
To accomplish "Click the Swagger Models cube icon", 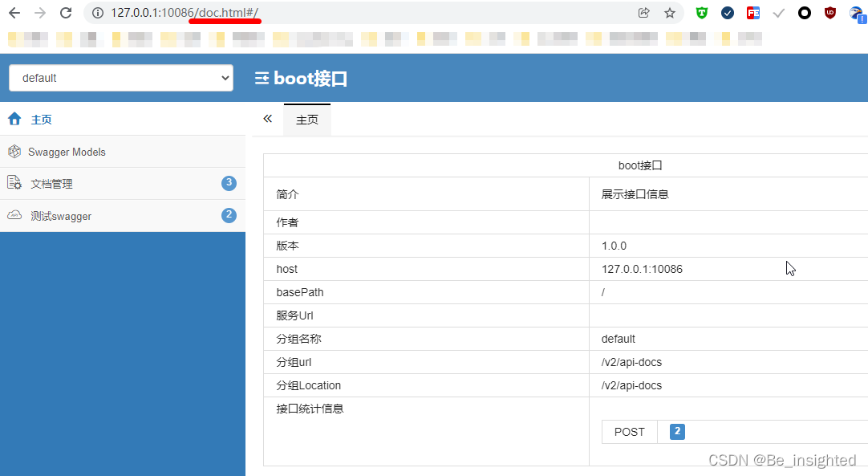I will pos(14,151).
